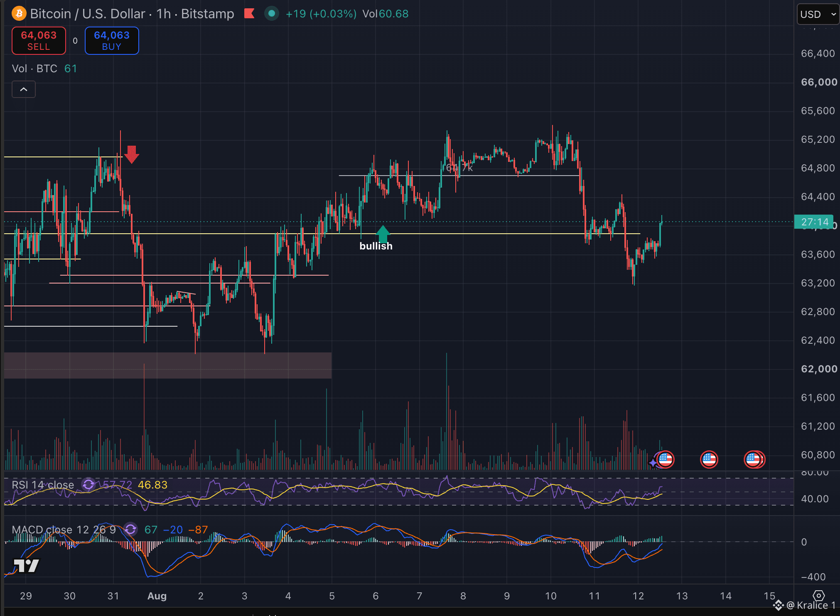Click the RSI 14 close legend label
The image size is (840, 616).
(43, 485)
